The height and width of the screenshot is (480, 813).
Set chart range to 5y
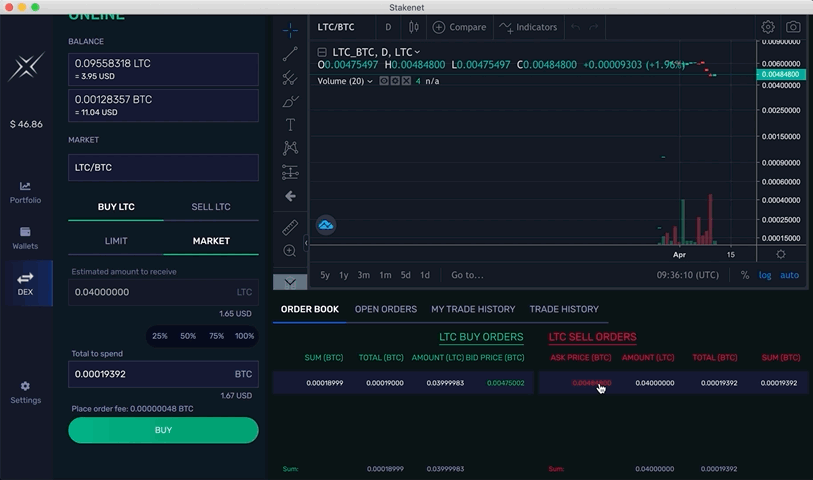325,275
